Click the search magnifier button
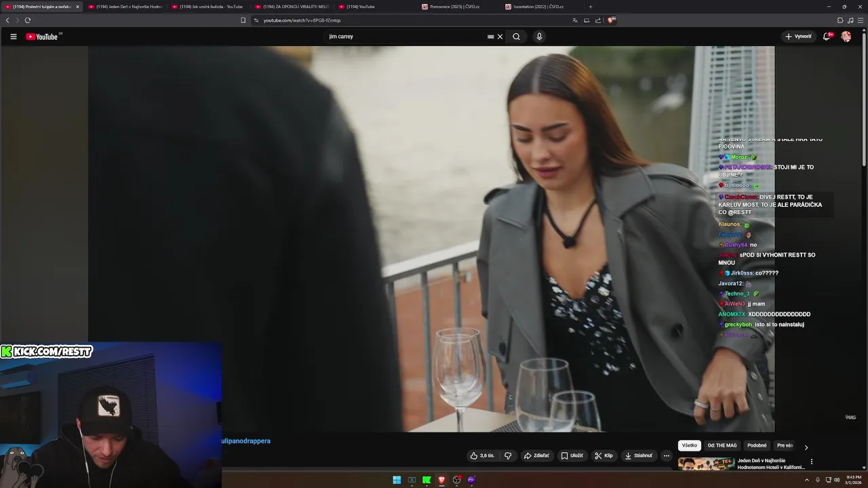868x488 pixels. (x=516, y=37)
